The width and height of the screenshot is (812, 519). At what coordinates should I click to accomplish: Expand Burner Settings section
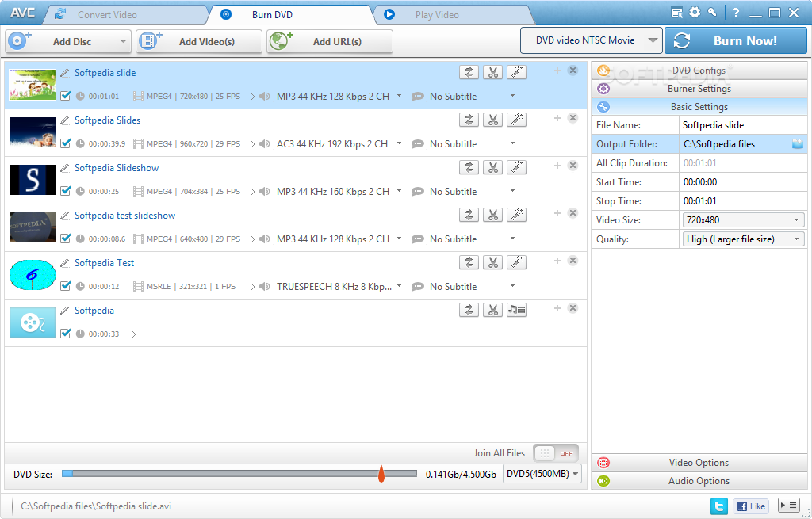pyautogui.click(x=699, y=89)
